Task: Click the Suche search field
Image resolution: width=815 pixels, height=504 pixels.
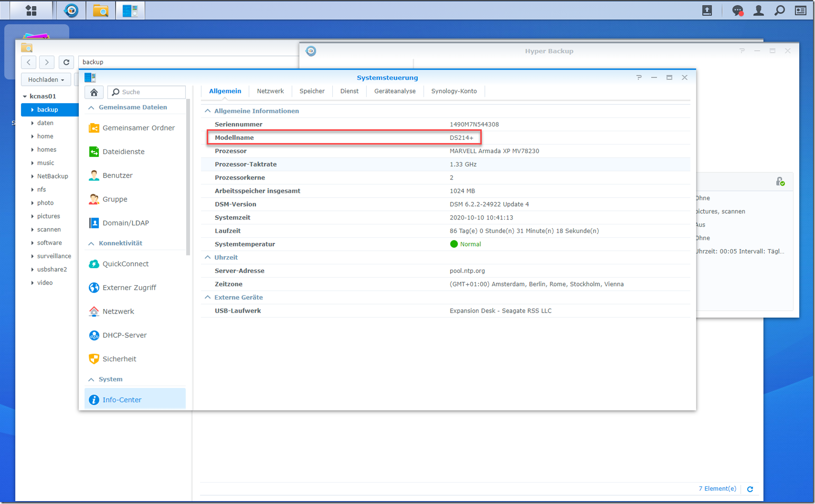Action: [147, 92]
